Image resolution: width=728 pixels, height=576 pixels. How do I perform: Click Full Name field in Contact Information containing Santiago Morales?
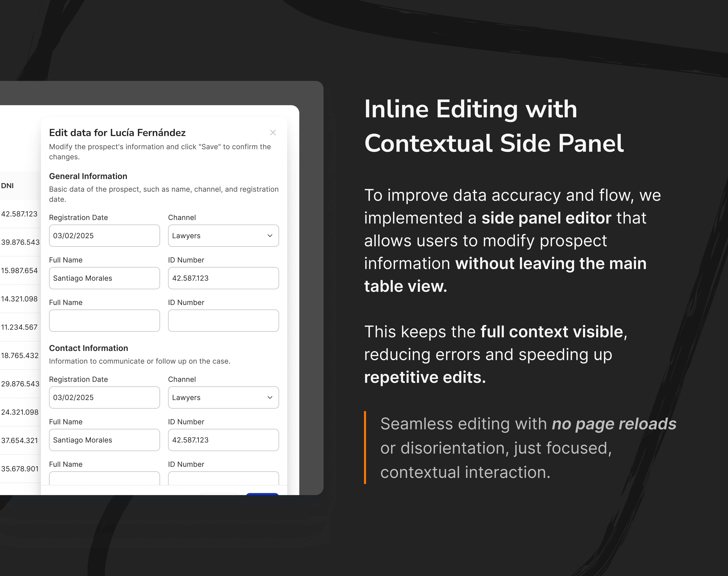[104, 440]
